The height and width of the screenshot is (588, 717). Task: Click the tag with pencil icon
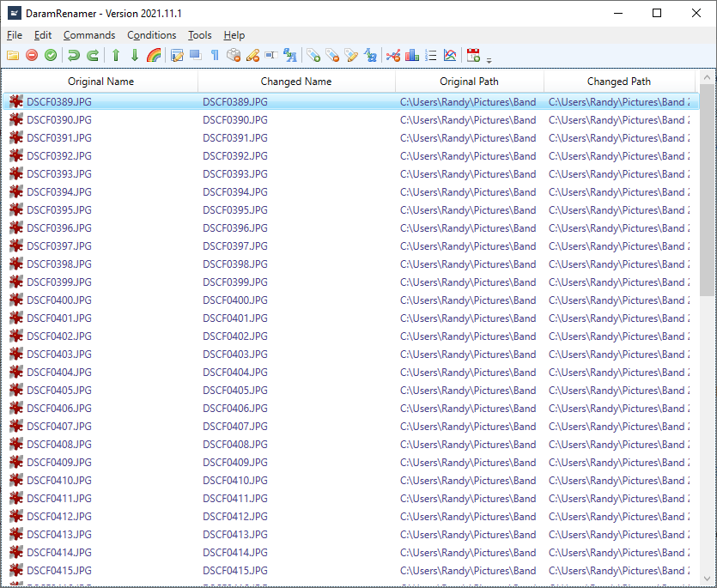point(351,55)
